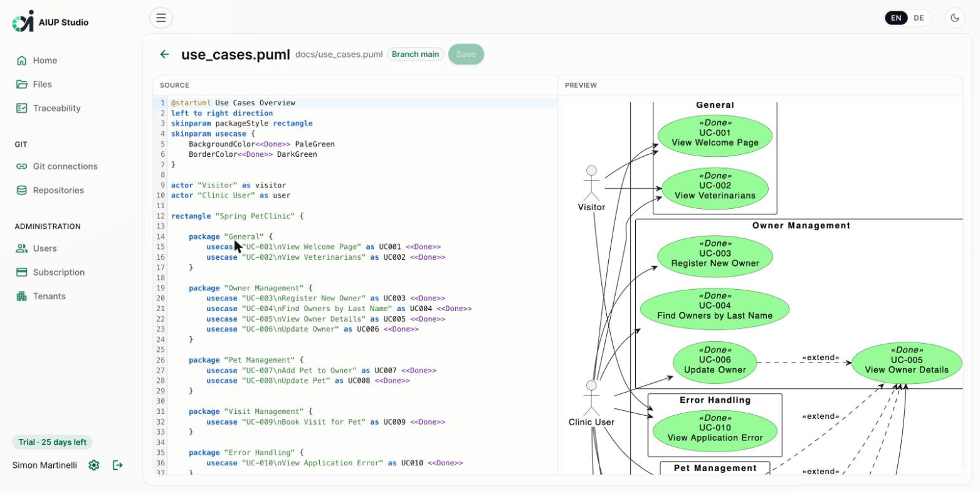Open settings via gear icon

tap(94, 465)
